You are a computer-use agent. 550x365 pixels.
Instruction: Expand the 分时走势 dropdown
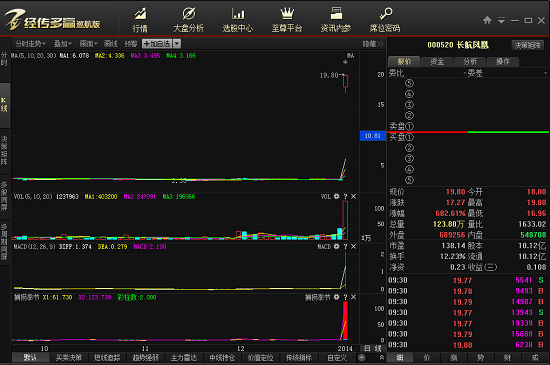point(30,44)
